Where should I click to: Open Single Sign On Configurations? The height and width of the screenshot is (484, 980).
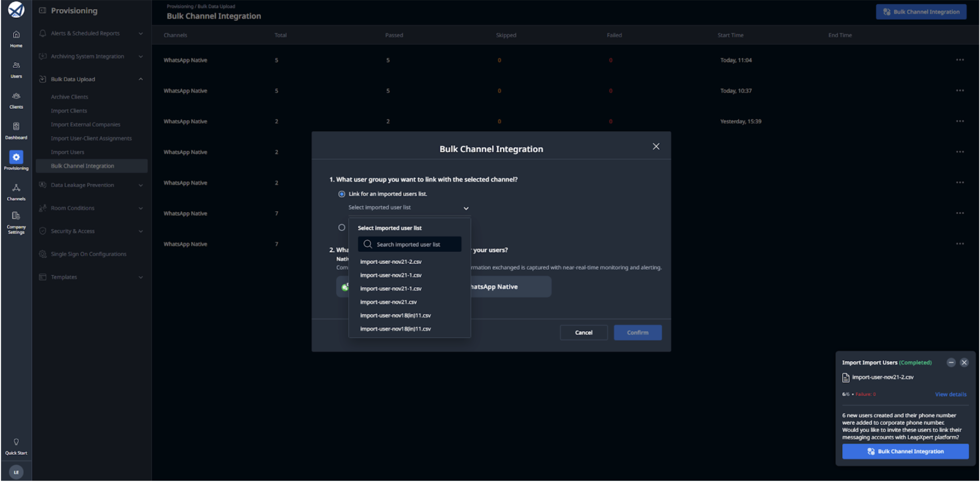tap(88, 254)
